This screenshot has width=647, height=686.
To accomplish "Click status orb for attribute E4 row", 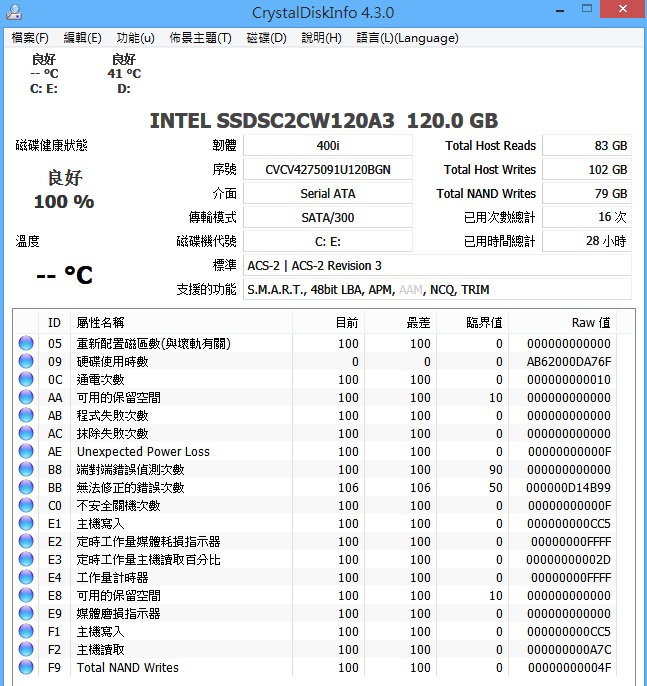I will coord(26,577).
